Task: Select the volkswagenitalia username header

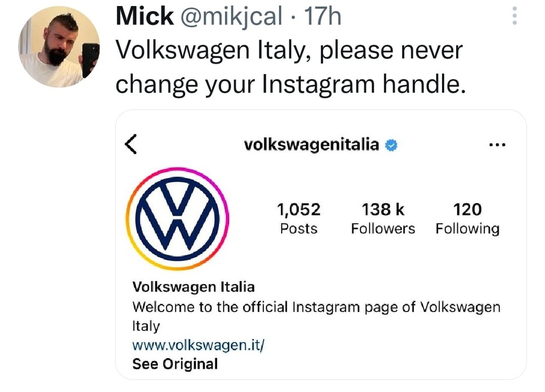Action: pyautogui.click(x=311, y=144)
